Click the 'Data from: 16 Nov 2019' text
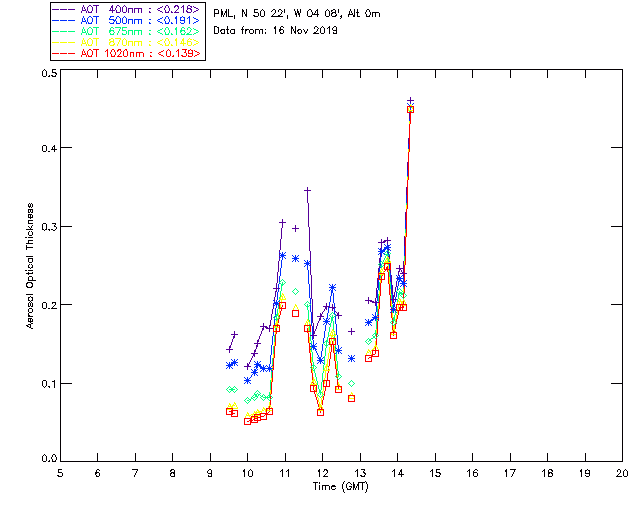The image size is (640, 512). point(276,31)
